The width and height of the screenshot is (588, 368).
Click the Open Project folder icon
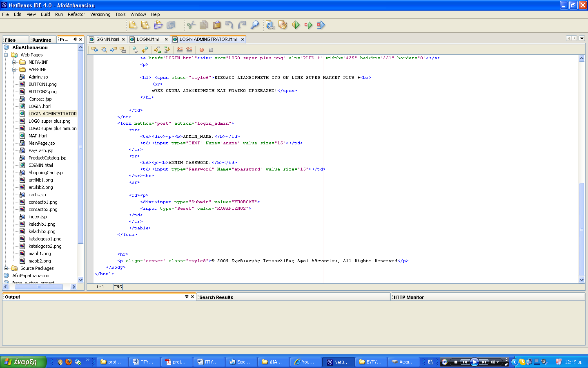(158, 25)
